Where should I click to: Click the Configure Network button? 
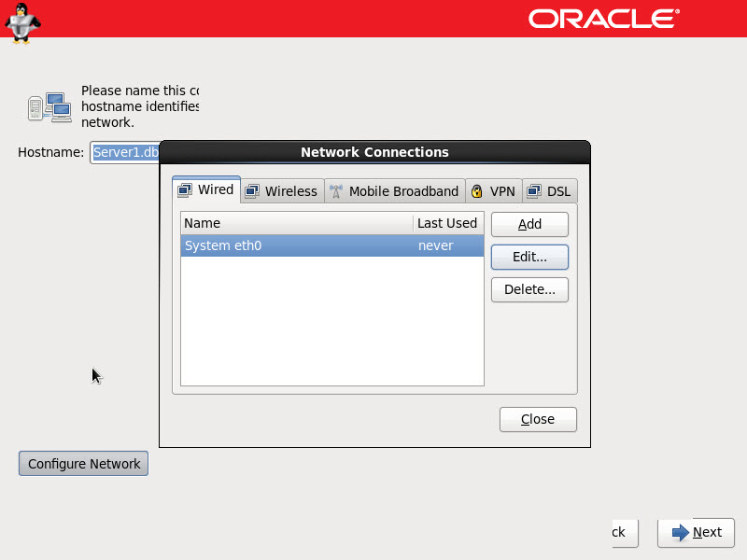point(83,464)
